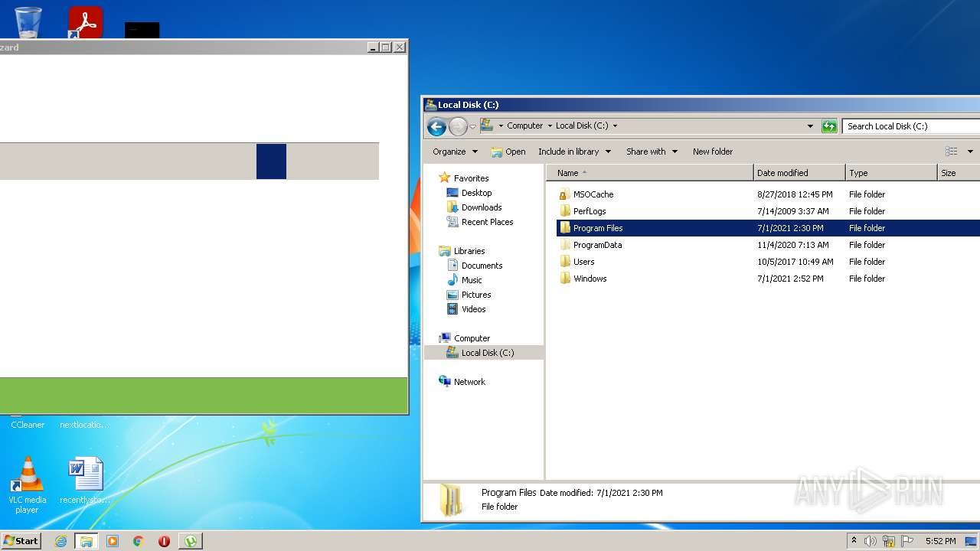This screenshot has height=551, width=980.
Task: Sort by the Name column header
Action: [650, 173]
